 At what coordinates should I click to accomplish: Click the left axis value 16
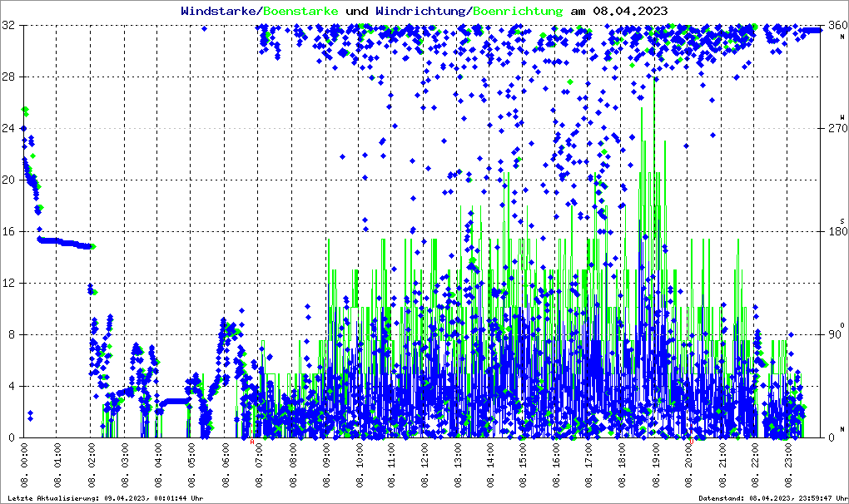click(8, 231)
